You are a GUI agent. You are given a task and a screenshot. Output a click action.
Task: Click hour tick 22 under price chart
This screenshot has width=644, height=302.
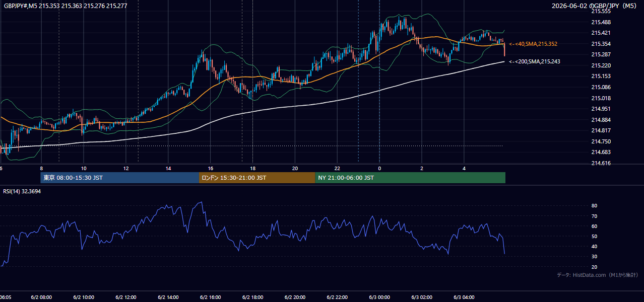(338, 169)
